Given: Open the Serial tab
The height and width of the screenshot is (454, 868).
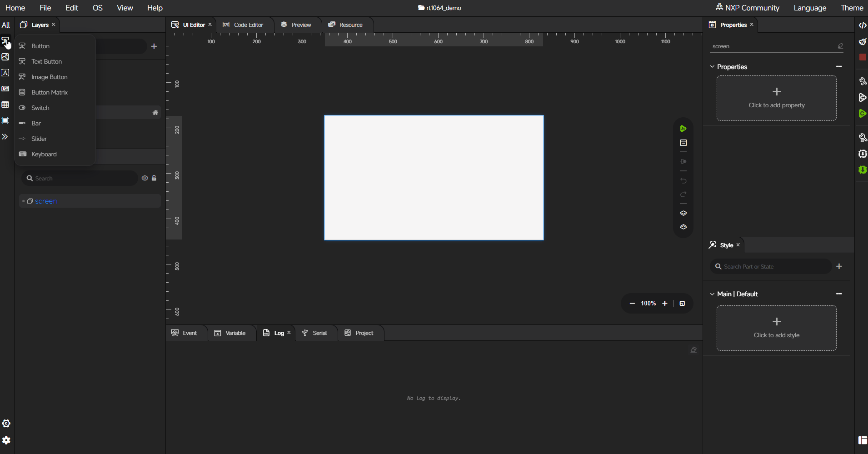Looking at the screenshot, I should tap(314, 333).
